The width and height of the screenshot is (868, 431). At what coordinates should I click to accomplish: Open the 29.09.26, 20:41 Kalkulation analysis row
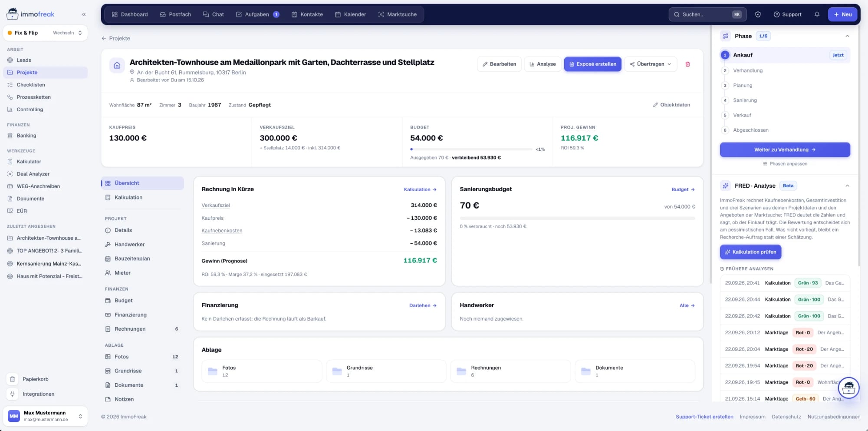pyautogui.click(x=785, y=283)
